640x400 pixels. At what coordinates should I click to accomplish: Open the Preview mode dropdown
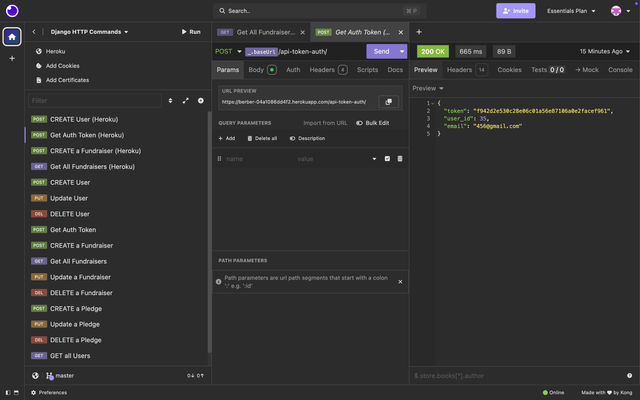coord(428,88)
